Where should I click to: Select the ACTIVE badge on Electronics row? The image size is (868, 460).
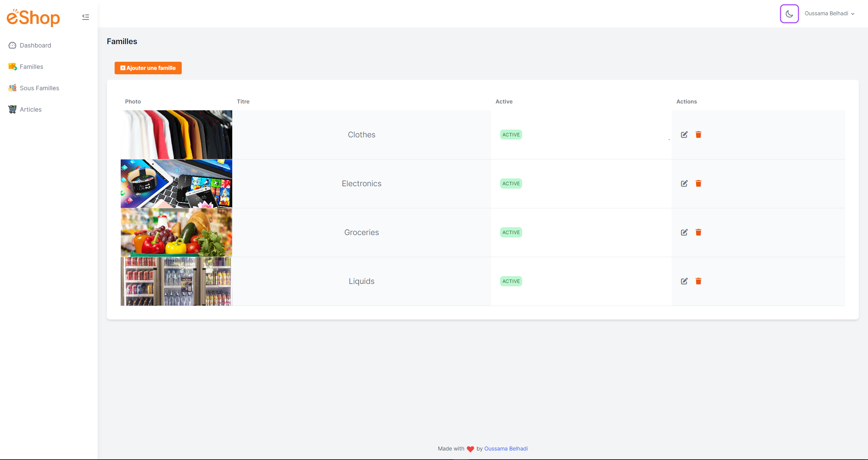[x=511, y=183]
